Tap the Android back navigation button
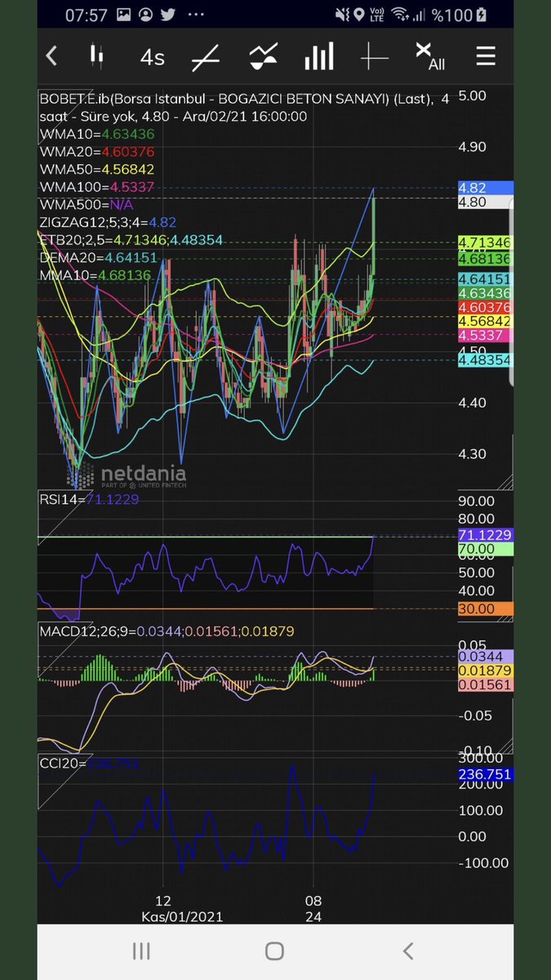The width and height of the screenshot is (551, 980). click(x=408, y=951)
